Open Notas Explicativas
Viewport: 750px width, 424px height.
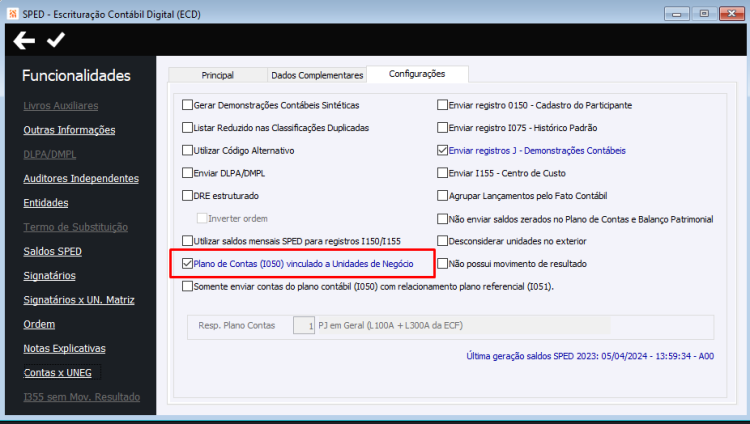[x=65, y=349]
